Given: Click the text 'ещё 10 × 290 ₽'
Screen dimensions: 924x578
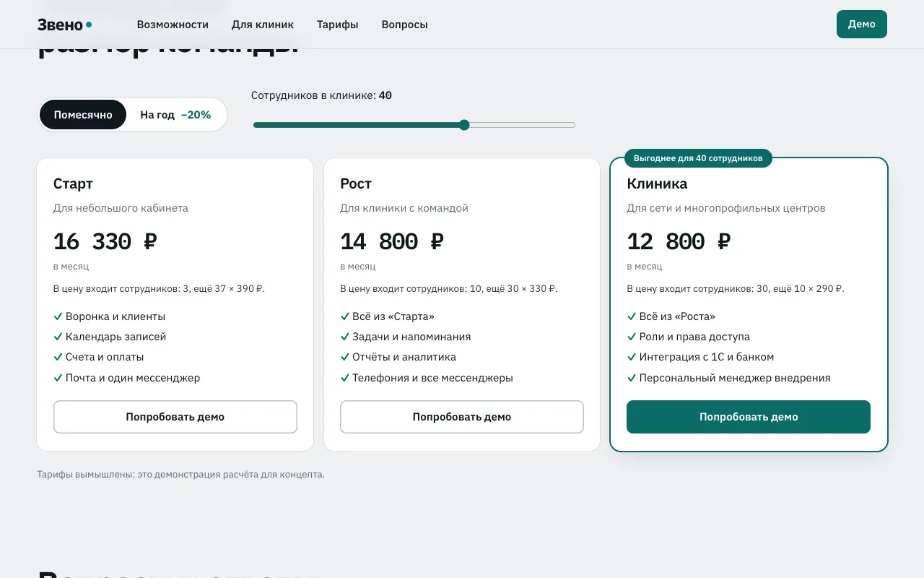Looking at the screenshot, I should pos(808,289).
